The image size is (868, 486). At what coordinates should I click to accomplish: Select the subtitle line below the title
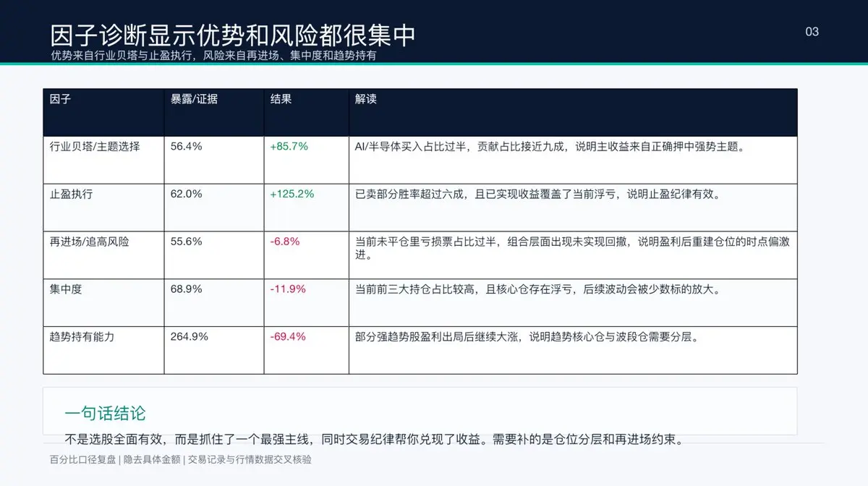[213, 55]
